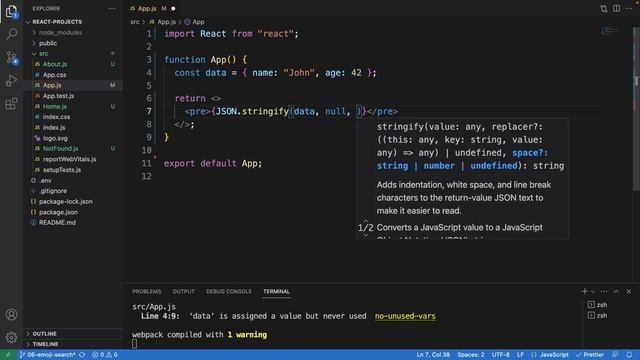Select the second zsh terminal
The image size is (640, 360).
(x=598, y=316)
